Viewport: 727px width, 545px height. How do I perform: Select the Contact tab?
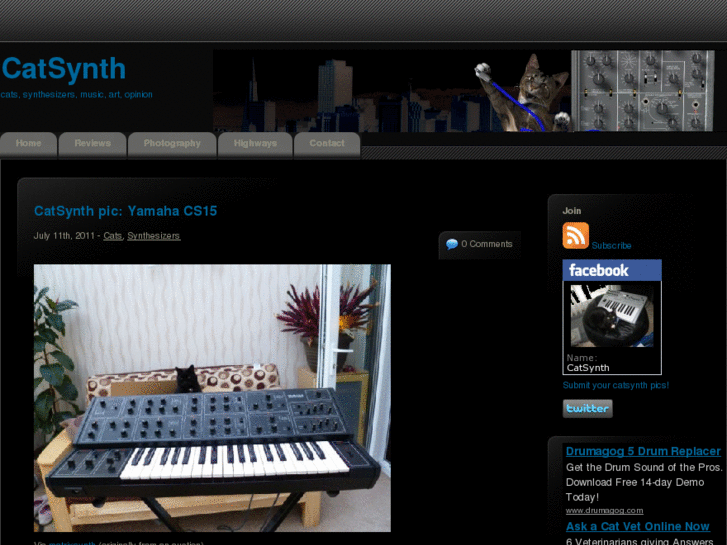(x=327, y=144)
